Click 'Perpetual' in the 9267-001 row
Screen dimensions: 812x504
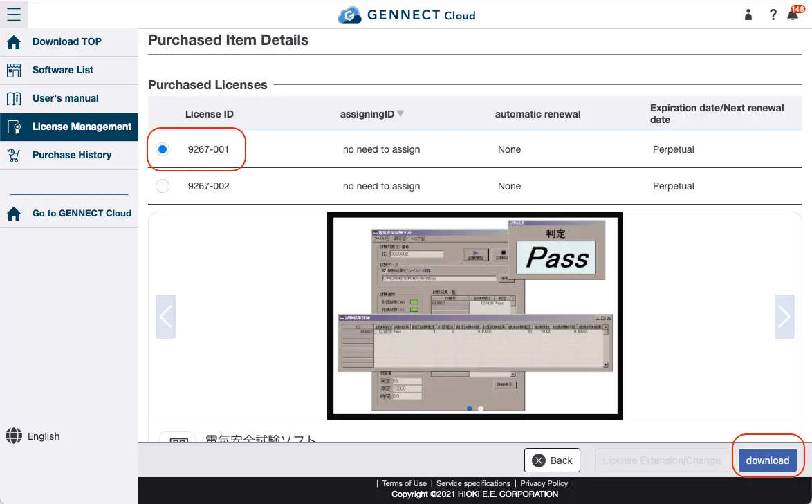point(673,149)
